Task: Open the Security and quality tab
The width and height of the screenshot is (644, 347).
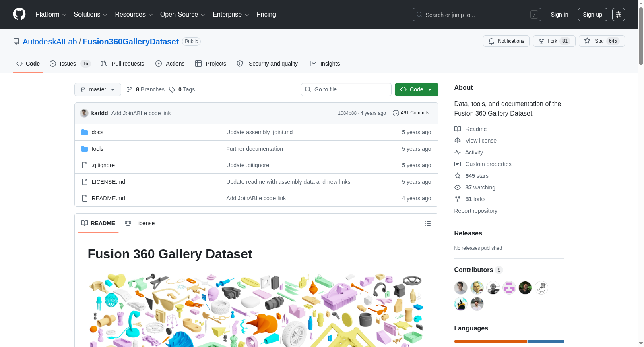Action: pyautogui.click(x=267, y=64)
